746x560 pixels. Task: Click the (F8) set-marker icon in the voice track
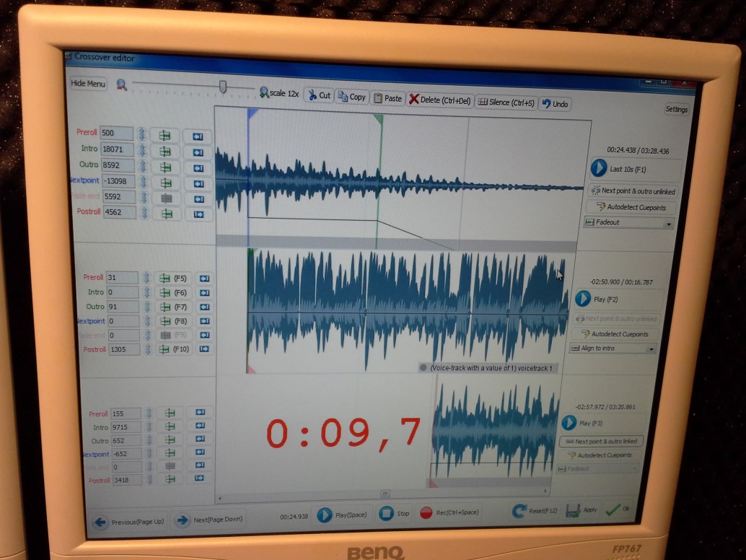point(175,321)
